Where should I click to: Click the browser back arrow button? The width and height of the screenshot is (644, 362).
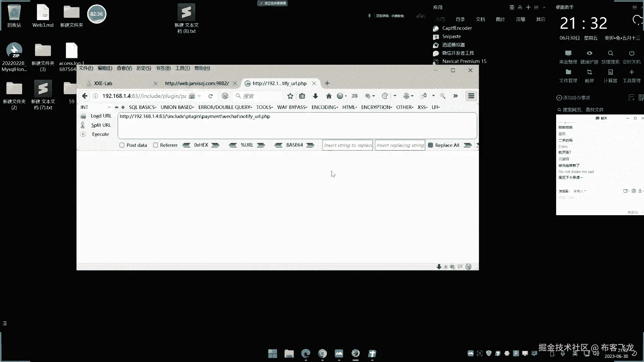[85, 96]
